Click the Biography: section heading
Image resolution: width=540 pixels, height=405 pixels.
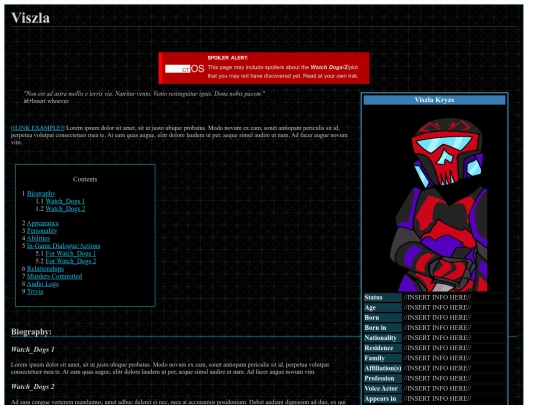pos(31,332)
